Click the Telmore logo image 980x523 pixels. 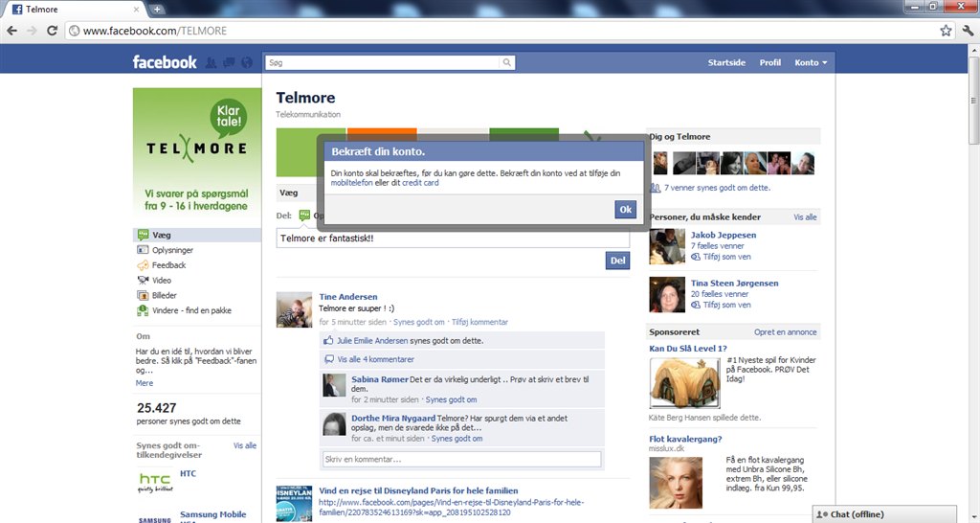(197, 153)
